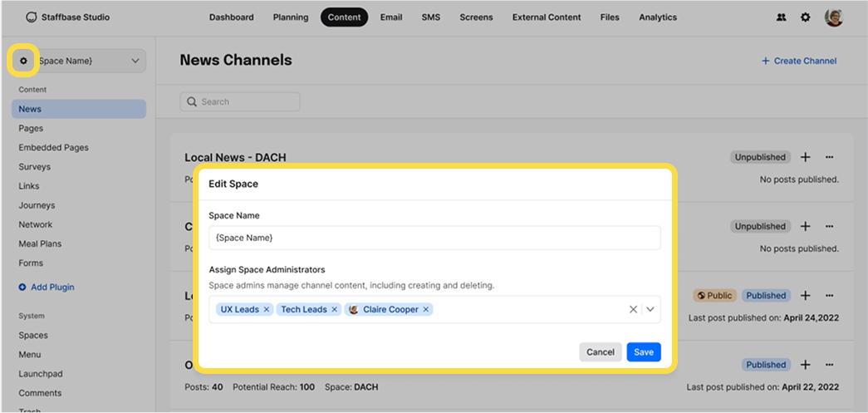Open the Analytics tab
The height and width of the screenshot is (413, 868).
[658, 17]
